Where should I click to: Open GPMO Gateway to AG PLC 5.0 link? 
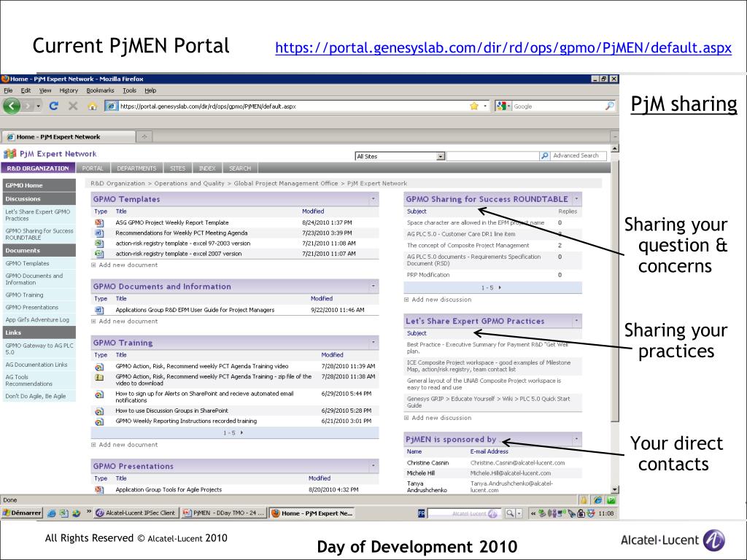(x=39, y=349)
